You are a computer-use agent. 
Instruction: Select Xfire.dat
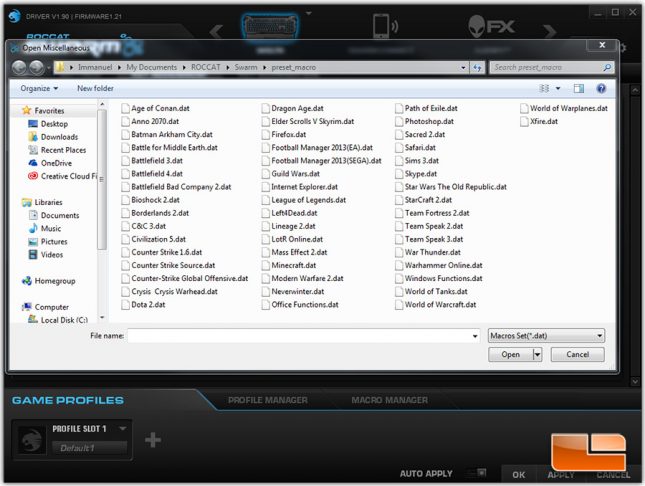coord(539,121)
